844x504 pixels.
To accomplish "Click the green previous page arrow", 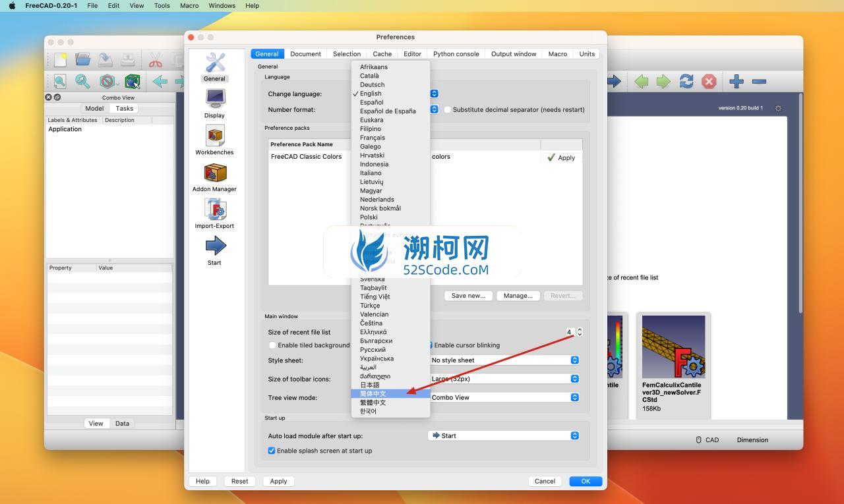I will click(x=641, y=82).
